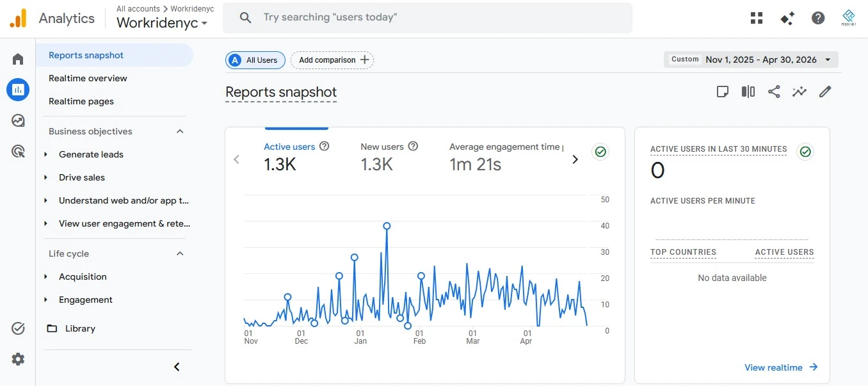Click the Home icon in left rail
Screen dimensions: 868x386
tap(18, 59)
